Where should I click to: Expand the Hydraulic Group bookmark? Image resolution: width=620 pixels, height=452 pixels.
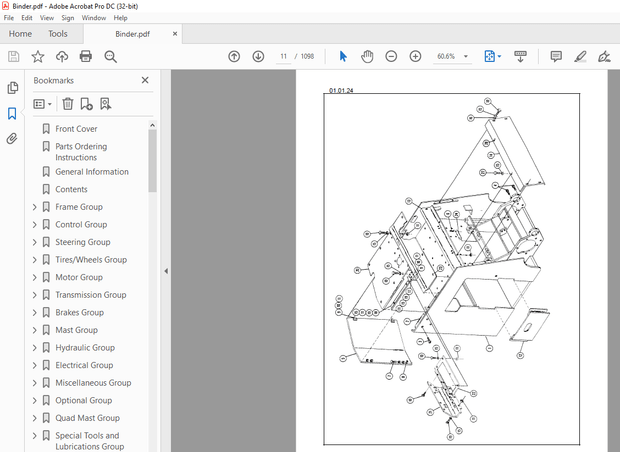(x=35, y=348)
